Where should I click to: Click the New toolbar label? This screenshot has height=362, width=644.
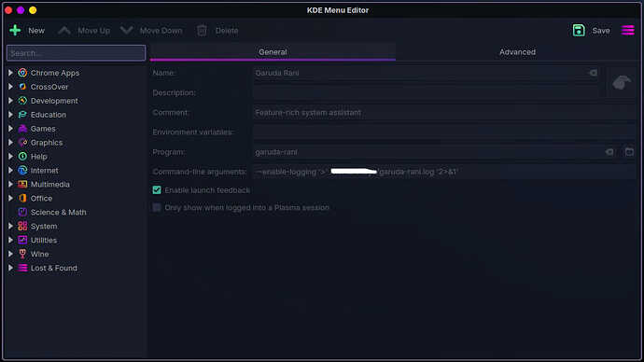click(x=36, y=31)
